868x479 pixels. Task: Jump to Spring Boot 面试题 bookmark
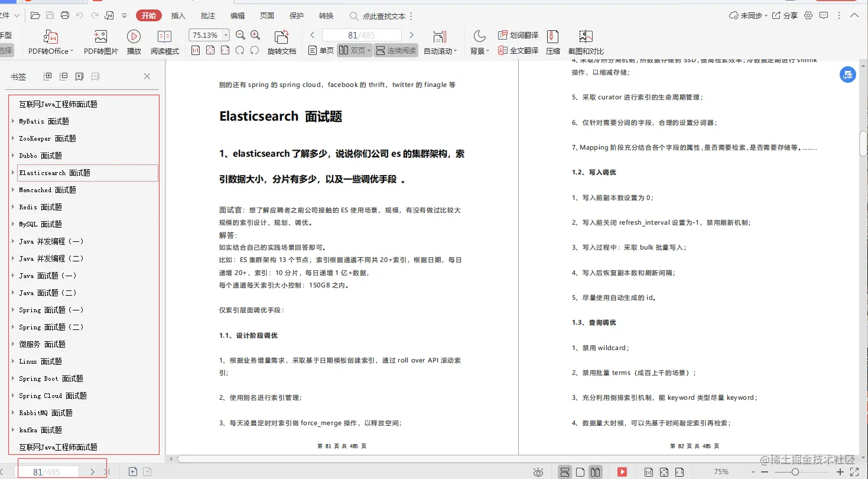[51, 378]
